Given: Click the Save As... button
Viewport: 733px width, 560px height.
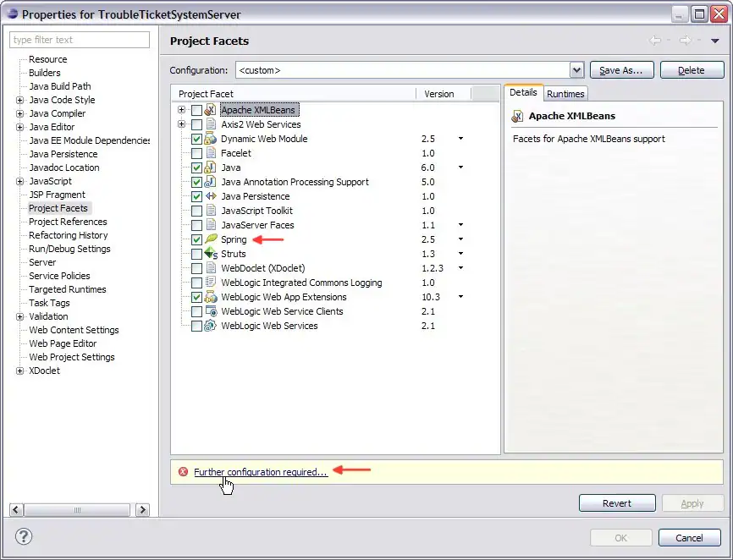Looking at the screenshot, I should 621,70.
